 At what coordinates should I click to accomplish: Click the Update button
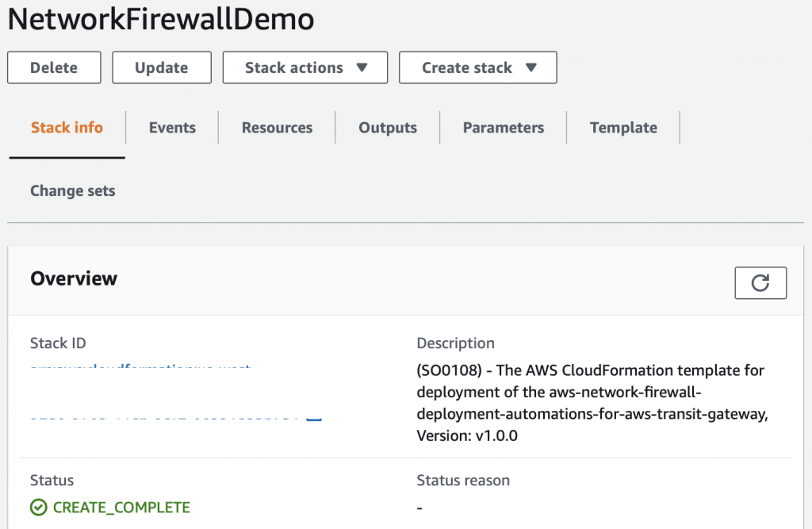click(162, 67)
